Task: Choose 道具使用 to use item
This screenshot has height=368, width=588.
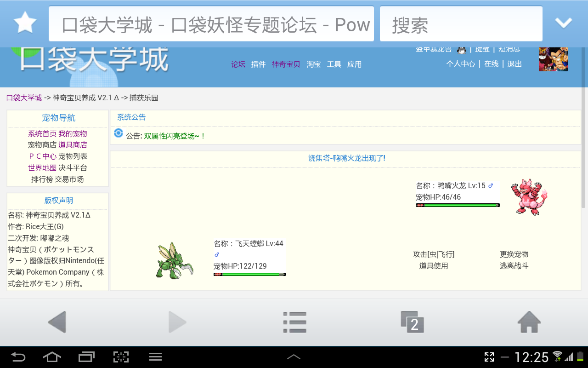Action: [434, 266]
